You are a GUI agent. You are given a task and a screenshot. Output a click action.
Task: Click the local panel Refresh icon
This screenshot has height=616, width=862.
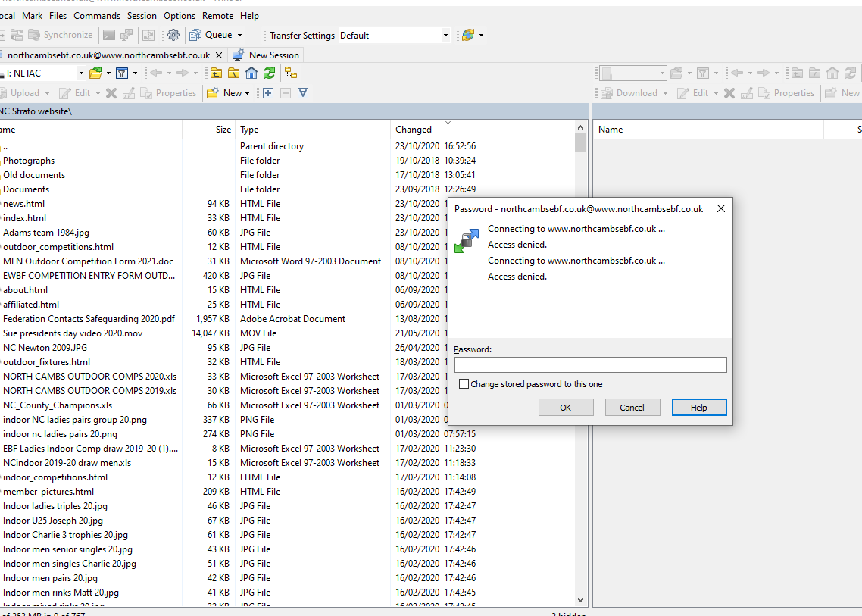tap(269, 73)
